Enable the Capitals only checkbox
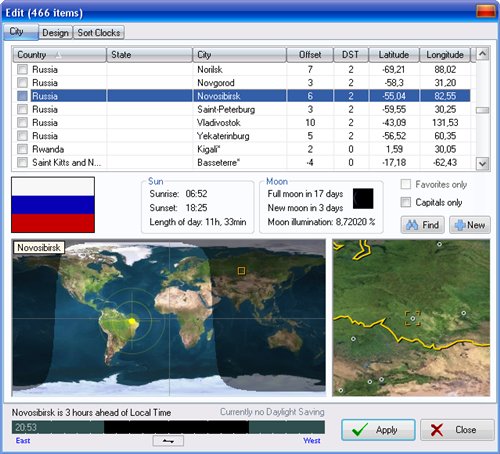The height and width of the screenshot is (454, 500). click(x=405, y=202)
